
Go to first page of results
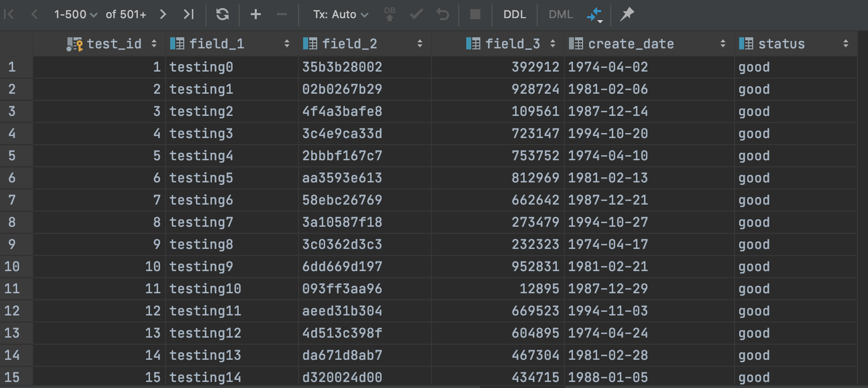point(9,14)
